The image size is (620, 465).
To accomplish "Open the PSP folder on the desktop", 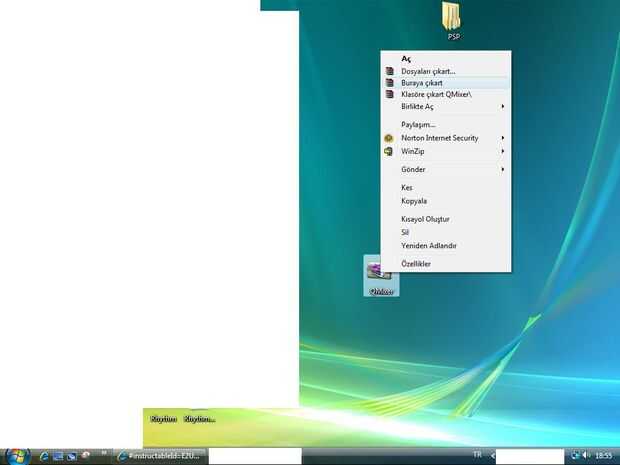I will pyautogui.click(x=452, y=21).
